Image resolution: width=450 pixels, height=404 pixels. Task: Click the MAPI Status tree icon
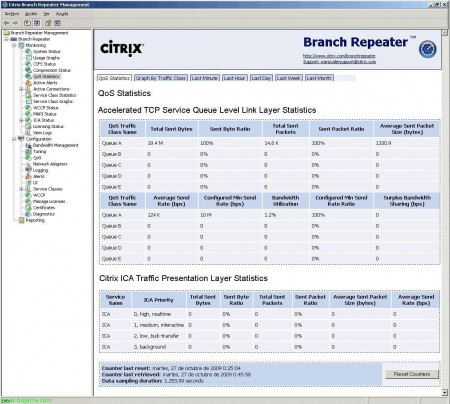click(28, 114)
